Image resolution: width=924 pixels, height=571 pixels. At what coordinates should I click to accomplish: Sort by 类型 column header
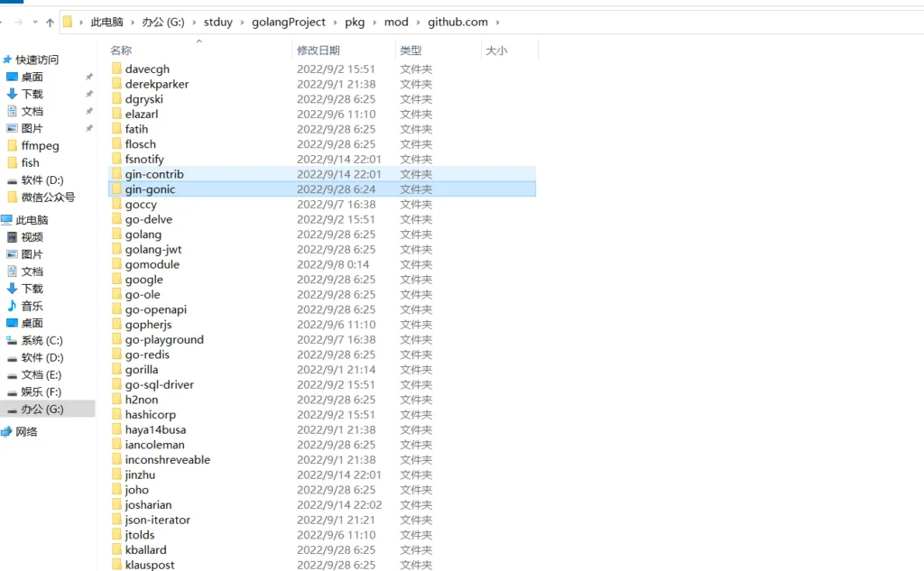411,51
